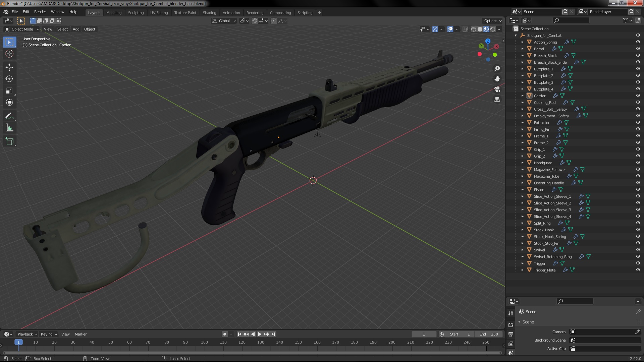Click the pan view hand icon
Viewport: 644px width, 362px height.
click(497, 79)
